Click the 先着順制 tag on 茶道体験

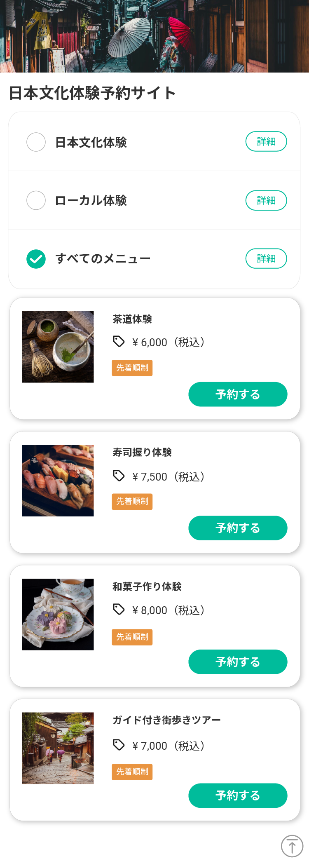(x=132, y=368)
